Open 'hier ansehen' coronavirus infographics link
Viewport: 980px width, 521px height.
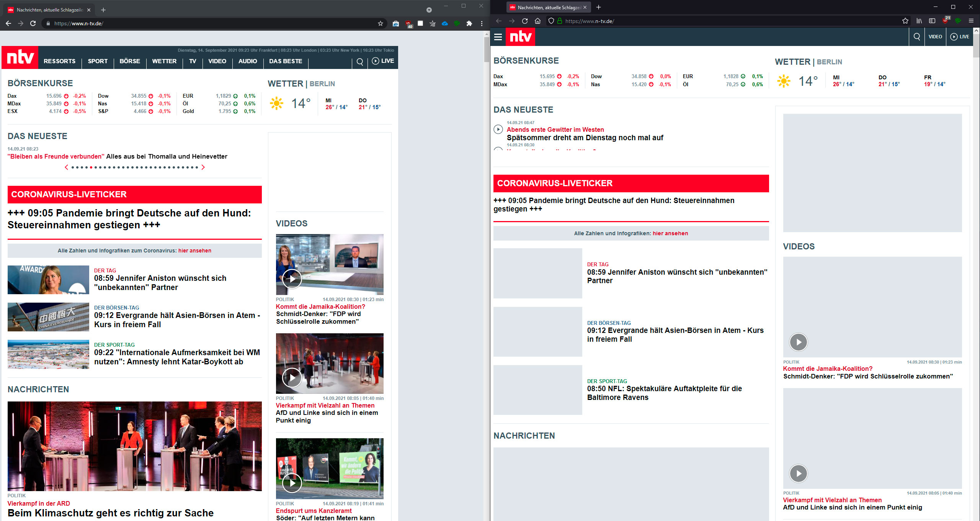(x=194, y=251)
